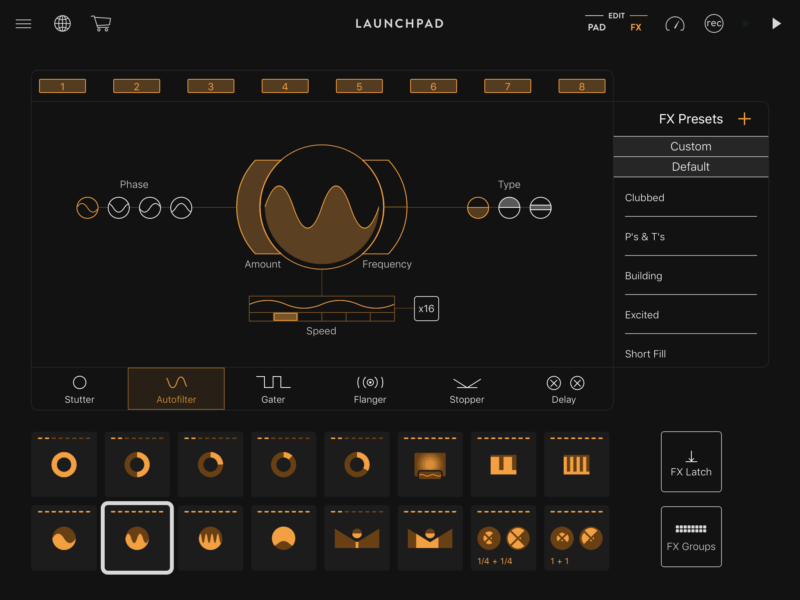800x600 pixels.
Task: Click the tempo gauge icon
Action: click(675, 24)
